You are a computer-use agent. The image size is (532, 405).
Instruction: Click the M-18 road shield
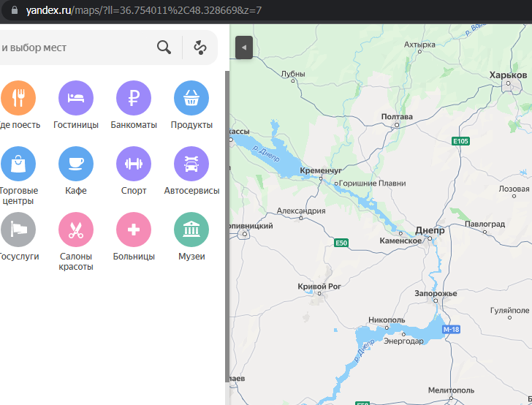(x=451, y=329)
